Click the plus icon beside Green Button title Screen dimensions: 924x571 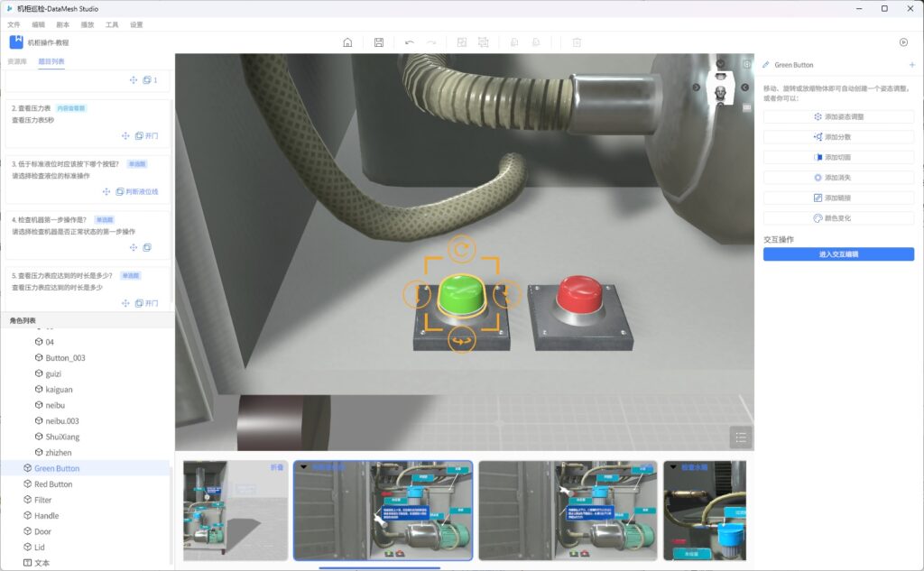[911, 65]
